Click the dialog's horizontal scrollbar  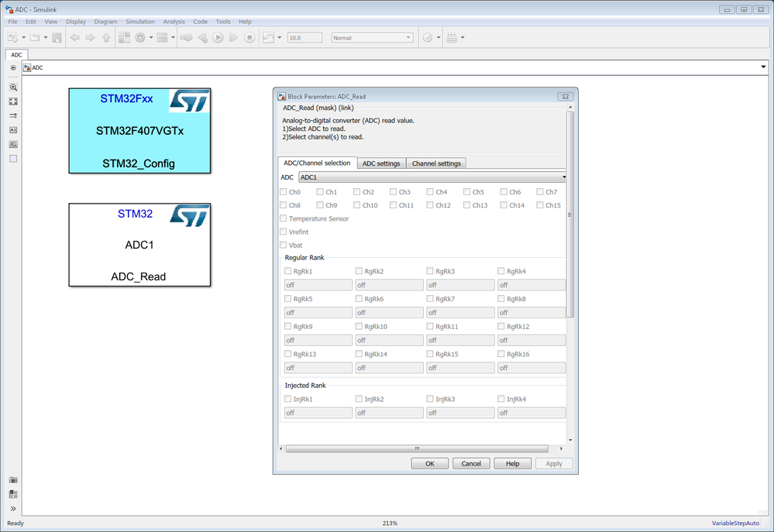point(417,448)
